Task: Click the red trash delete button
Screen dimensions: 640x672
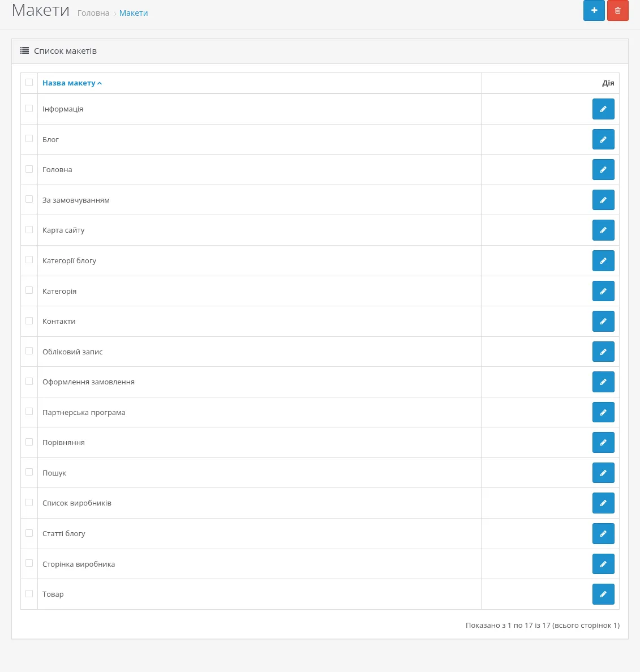Action: [617, 10]
